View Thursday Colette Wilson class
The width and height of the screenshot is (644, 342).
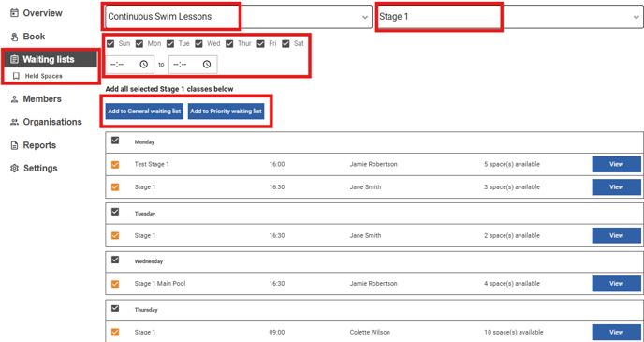point(616,332)
